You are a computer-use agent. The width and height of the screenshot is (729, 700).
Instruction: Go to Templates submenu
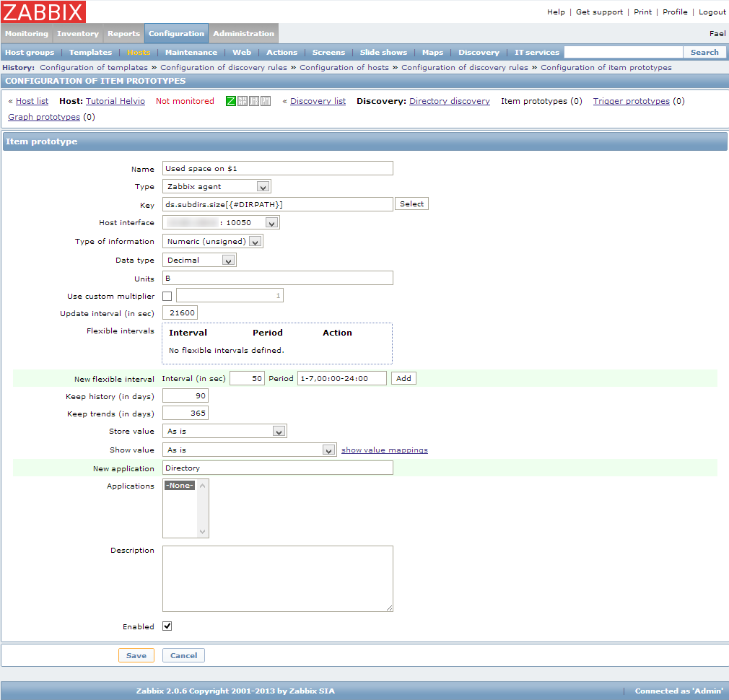91,53
